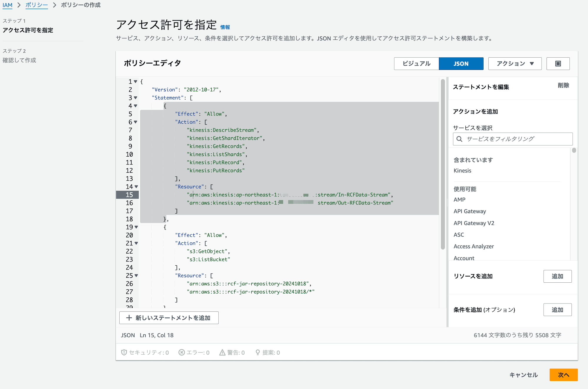The image size is (588, 389).
Task: Collapse the fold arrow on line 1
Action: pos(136,81)
